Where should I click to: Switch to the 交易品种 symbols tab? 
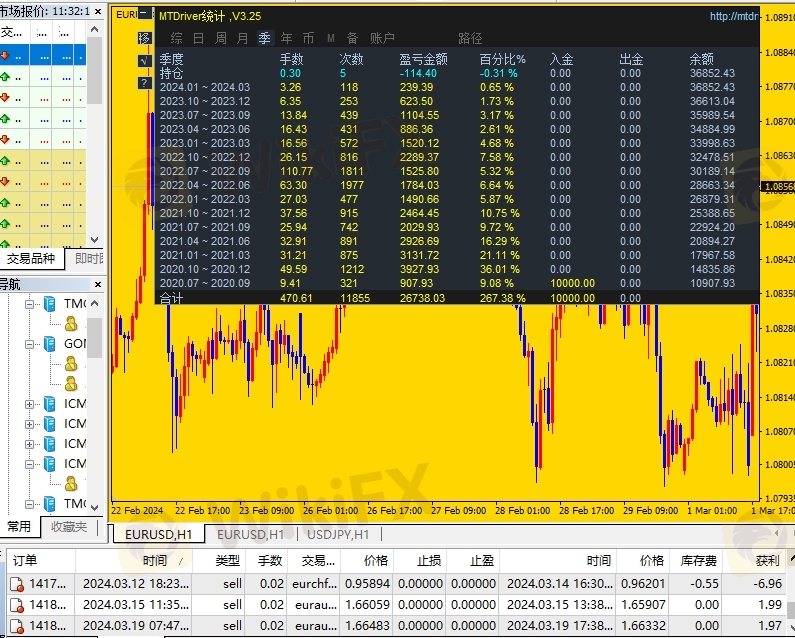tap(30, 259)
